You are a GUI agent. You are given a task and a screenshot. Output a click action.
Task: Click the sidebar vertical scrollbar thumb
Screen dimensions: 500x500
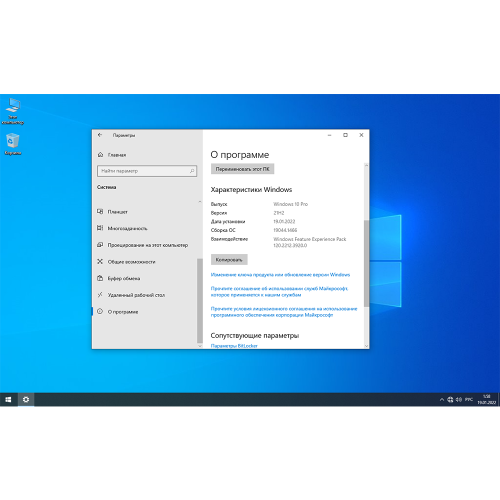(x=200, y=301)
